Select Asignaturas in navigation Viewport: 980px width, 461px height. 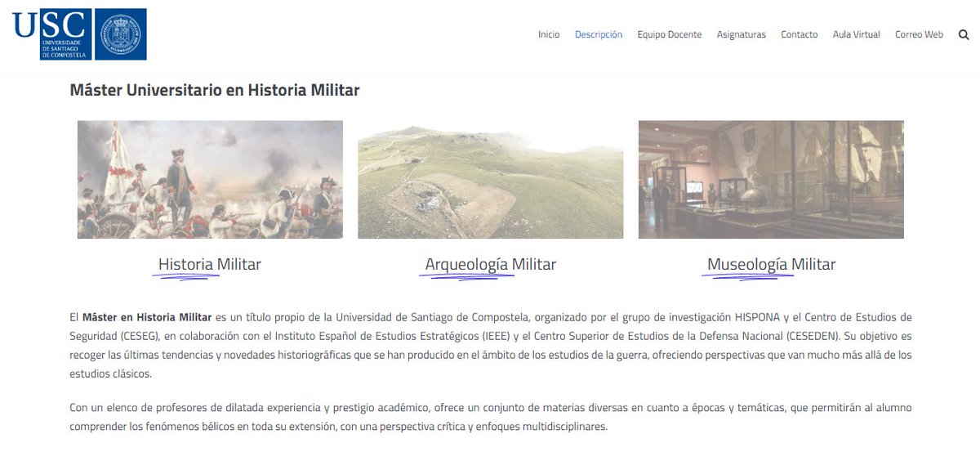point(742,35)
